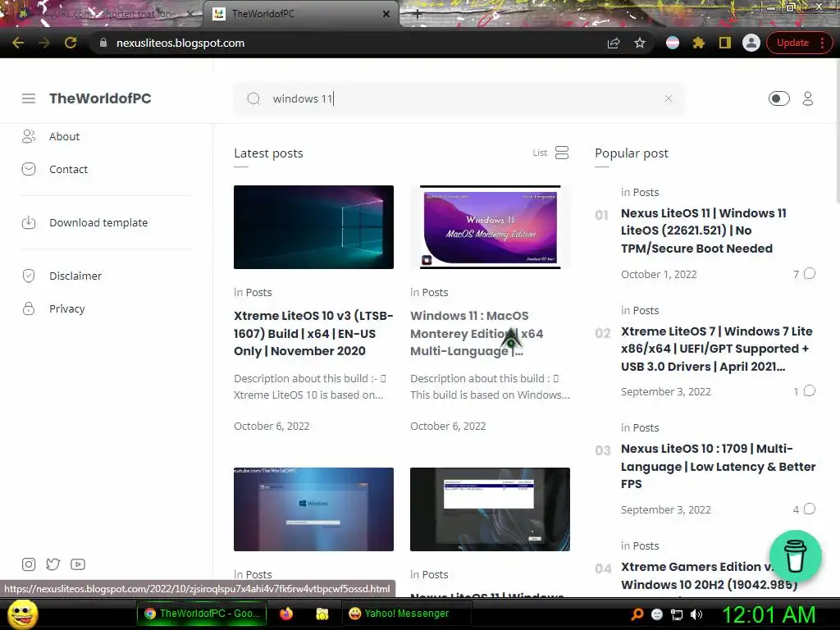Screen dimensions: 840x630
Task: Click the Privacy lock icon
Action: tap(29, 308)
